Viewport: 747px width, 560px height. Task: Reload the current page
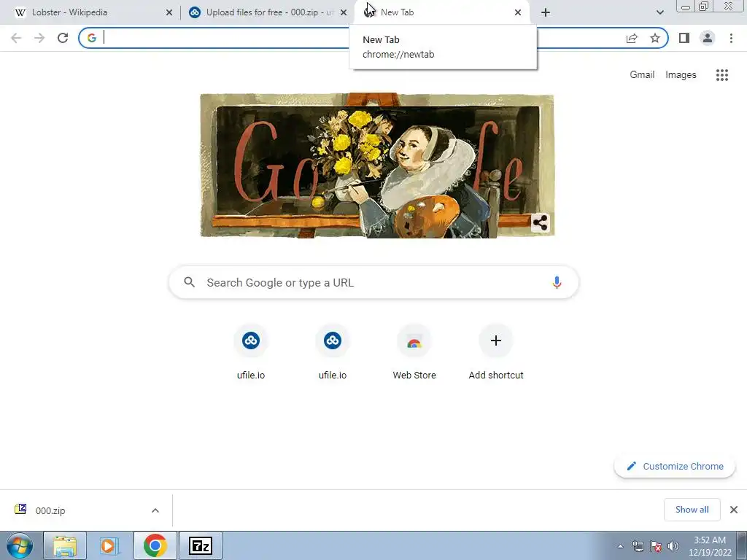pos(63,38)
